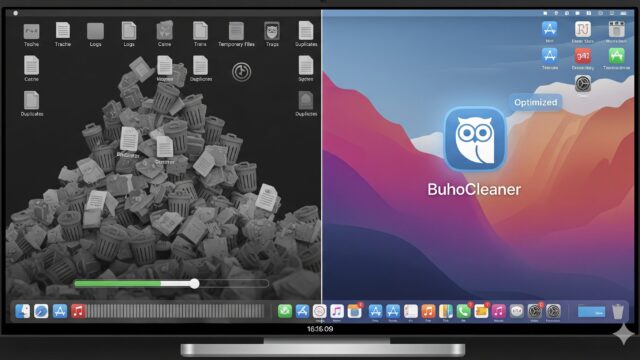Launch Safari from the dock
The width and height of the screenshot is (640, 360).
[x=41, y=311]
